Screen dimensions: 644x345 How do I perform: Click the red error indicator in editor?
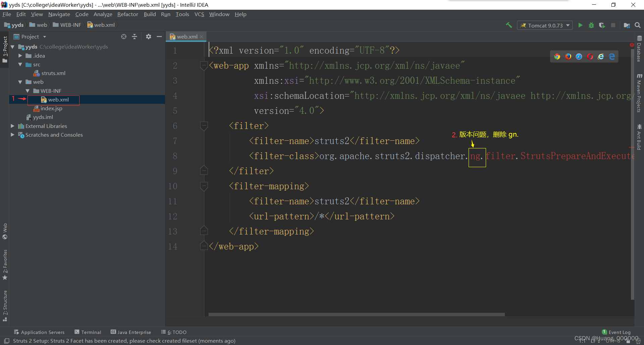click(x=632, y=45)
